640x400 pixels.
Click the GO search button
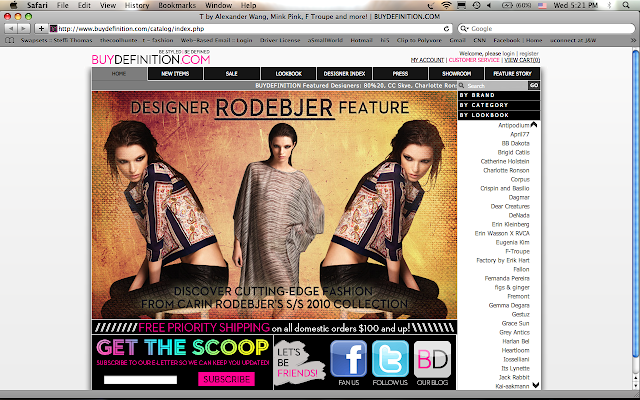[534, 85]
